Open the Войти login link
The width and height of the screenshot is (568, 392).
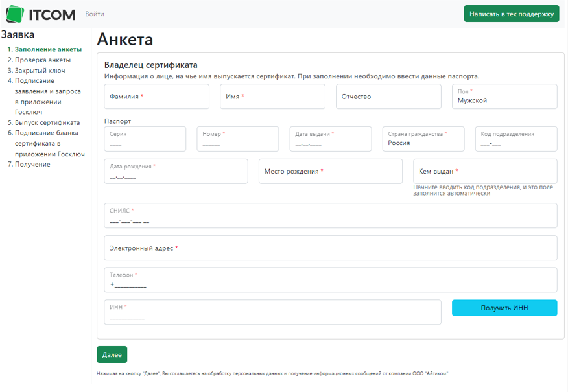(x=95, y=14)
